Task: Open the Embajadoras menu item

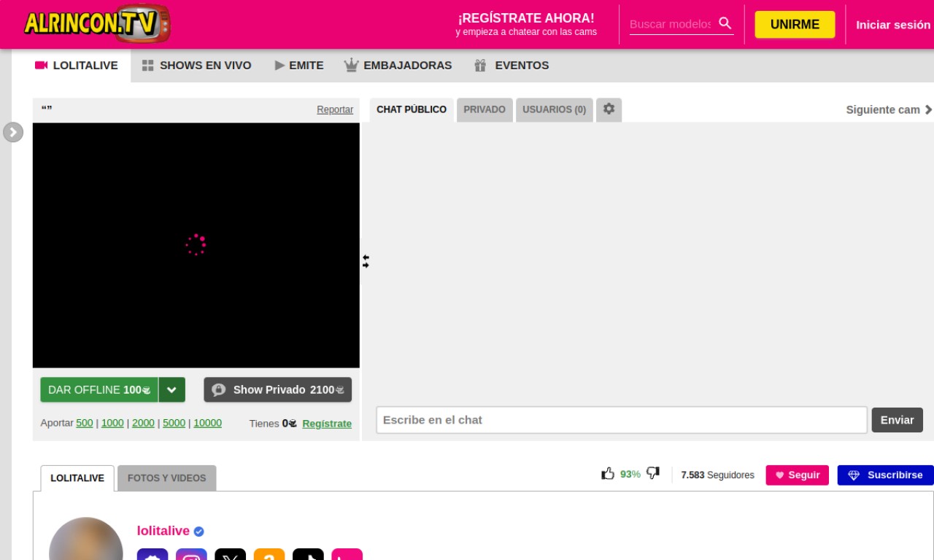Action: click(x=398, y=66)
